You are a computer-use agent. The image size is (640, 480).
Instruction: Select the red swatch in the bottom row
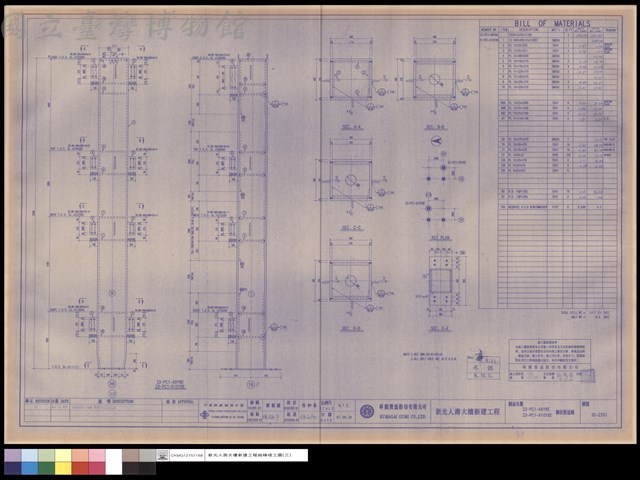click(x=80, y=468)
